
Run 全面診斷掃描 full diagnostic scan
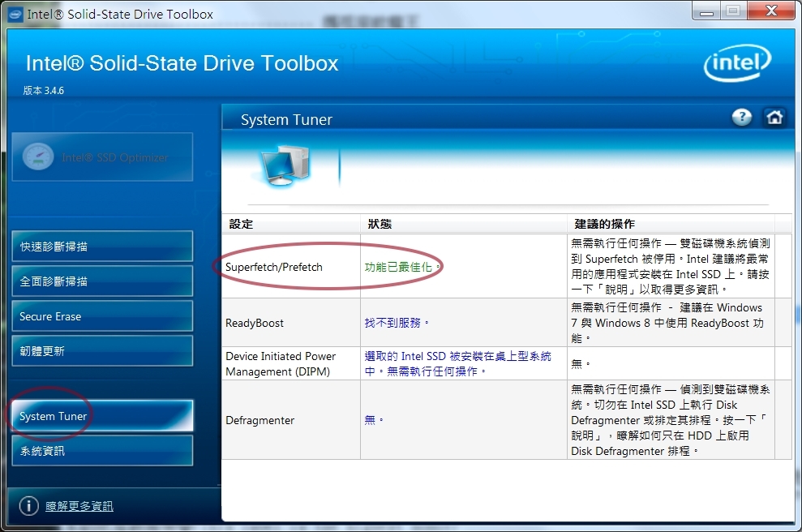click(x=102, y=281)
